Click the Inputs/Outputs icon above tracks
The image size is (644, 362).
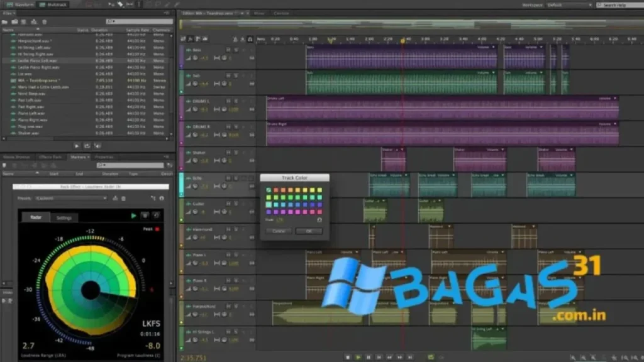(x=183, y=39)
